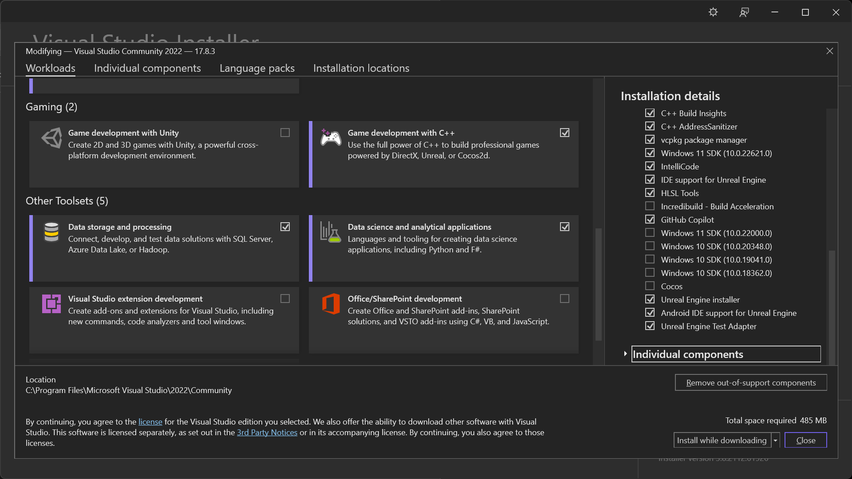The height and width of the screenshot is (479, 852).
Task: Click the Installation details heading
Action: [670, 96]
